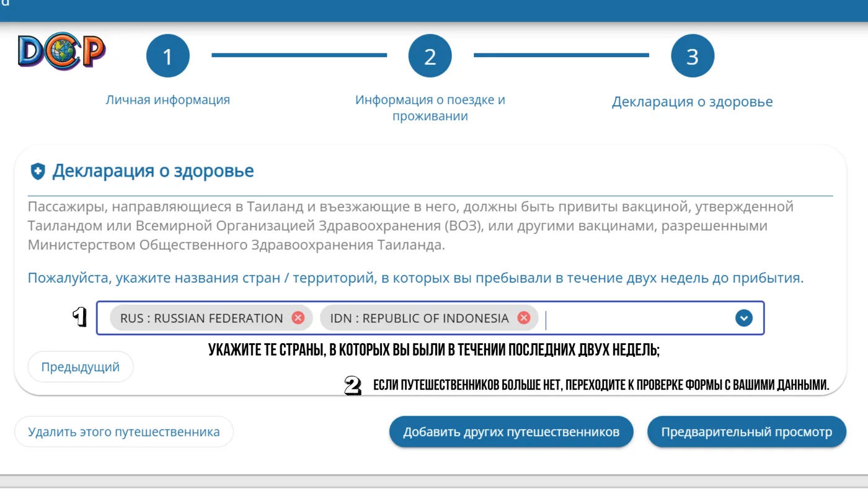This screenshot has height=489, width=868.
Task: Open the 'Личная информация' step label
Action: (x=167, y=99)
